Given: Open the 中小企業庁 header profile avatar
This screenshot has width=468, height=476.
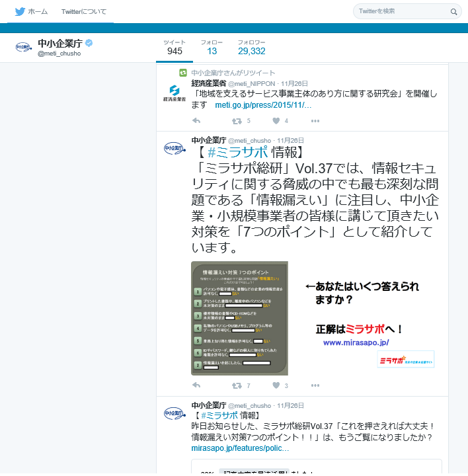Looking at the screenshot, I should pyautogui.click(x=23, y=47).
